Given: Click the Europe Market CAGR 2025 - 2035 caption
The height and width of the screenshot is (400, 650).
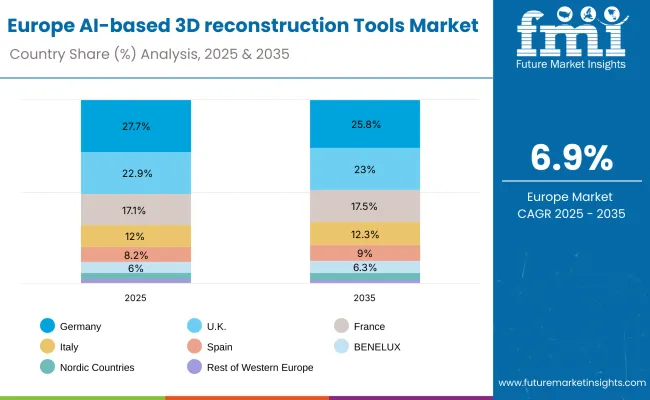Looking at the screenshot, I should click(x=571, y=205).
